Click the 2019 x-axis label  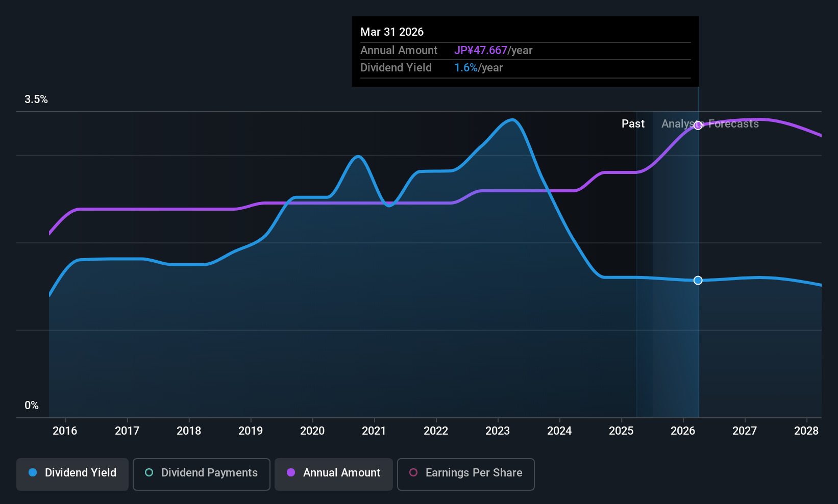click(x=251, y=431)
